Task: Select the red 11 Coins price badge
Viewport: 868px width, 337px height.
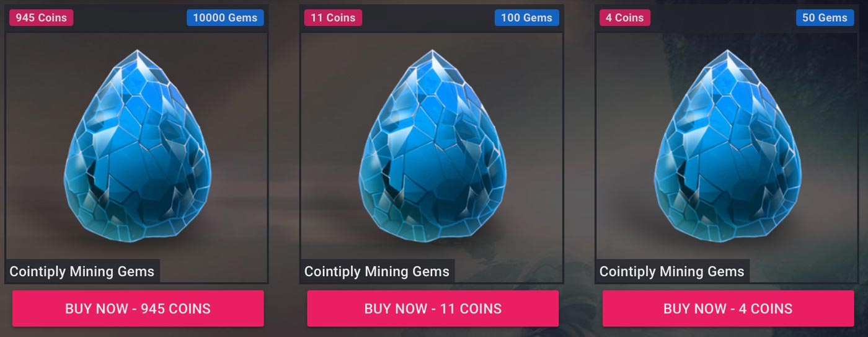Action: point(333,17)
